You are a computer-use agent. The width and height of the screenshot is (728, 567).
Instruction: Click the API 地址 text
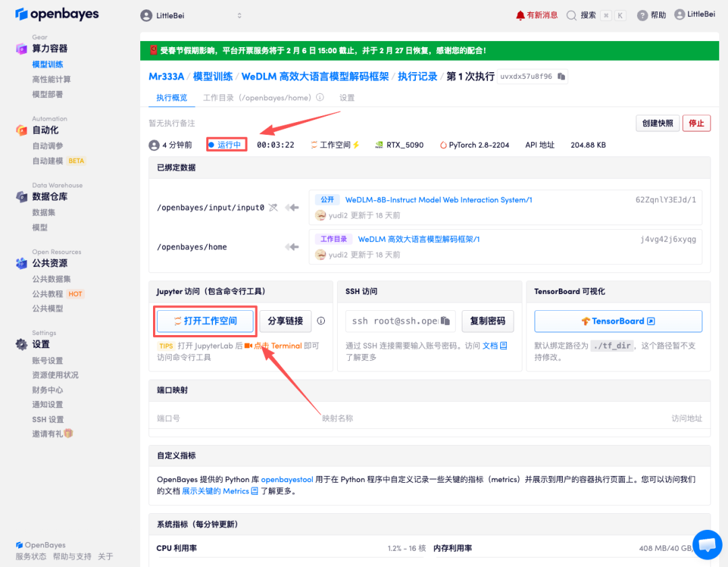(x=539, y=145)
